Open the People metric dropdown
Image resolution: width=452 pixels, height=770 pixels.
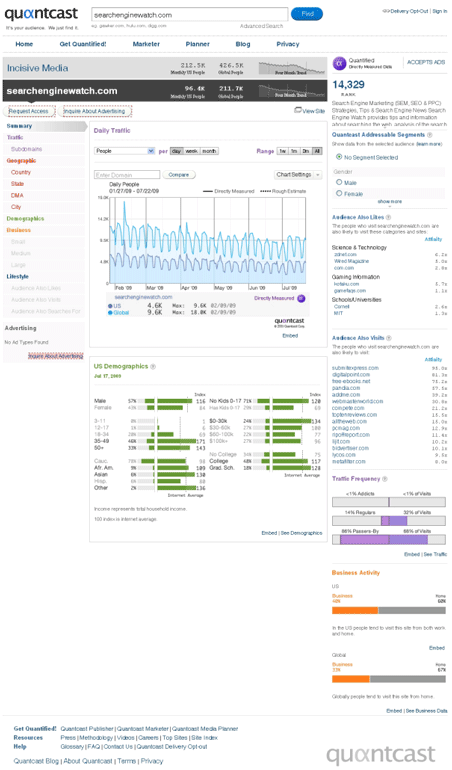[125, 151]
